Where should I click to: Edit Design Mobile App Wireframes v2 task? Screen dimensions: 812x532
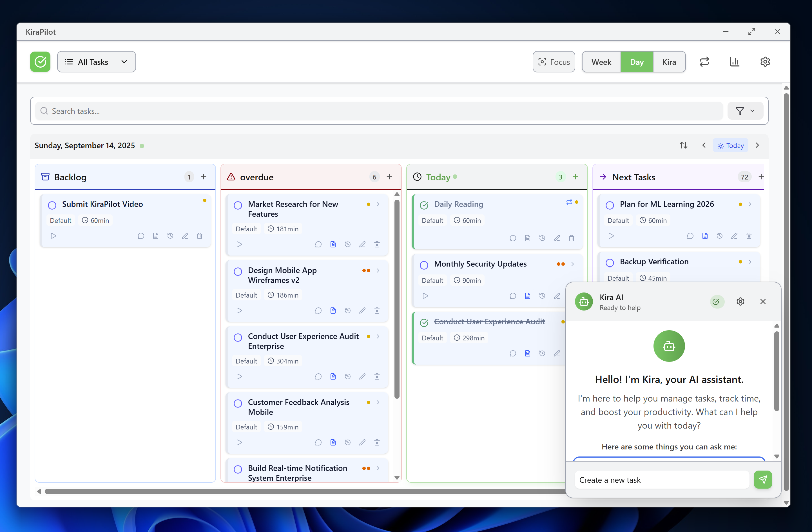click(362, 311)
